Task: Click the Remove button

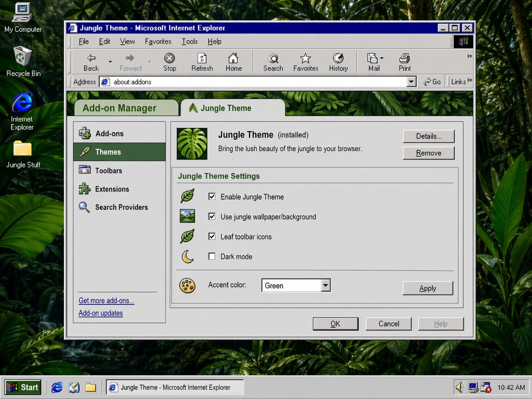Action: coord(429,153)
